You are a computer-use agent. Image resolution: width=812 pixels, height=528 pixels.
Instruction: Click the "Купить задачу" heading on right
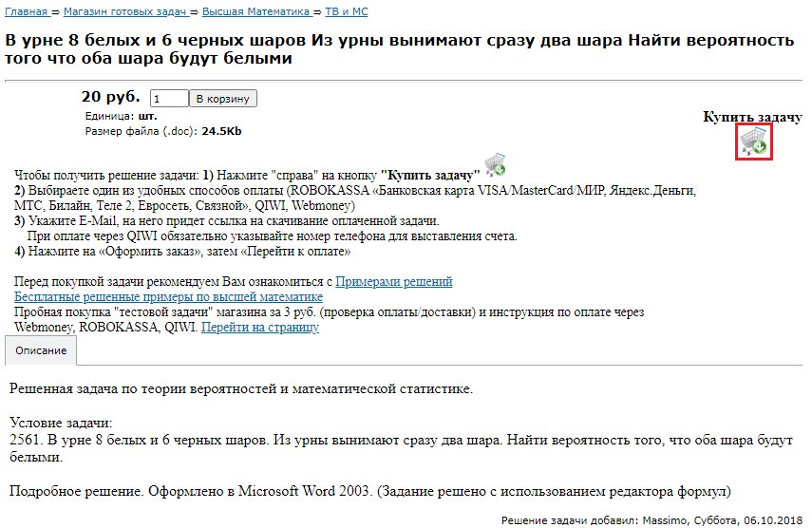pyautogui.click(x=752, y=117)
